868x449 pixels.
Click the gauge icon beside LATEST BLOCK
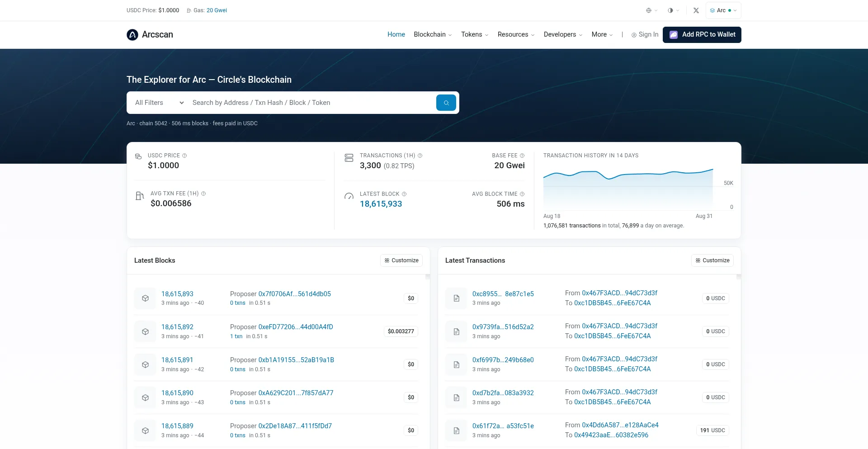tap(349, 196)
